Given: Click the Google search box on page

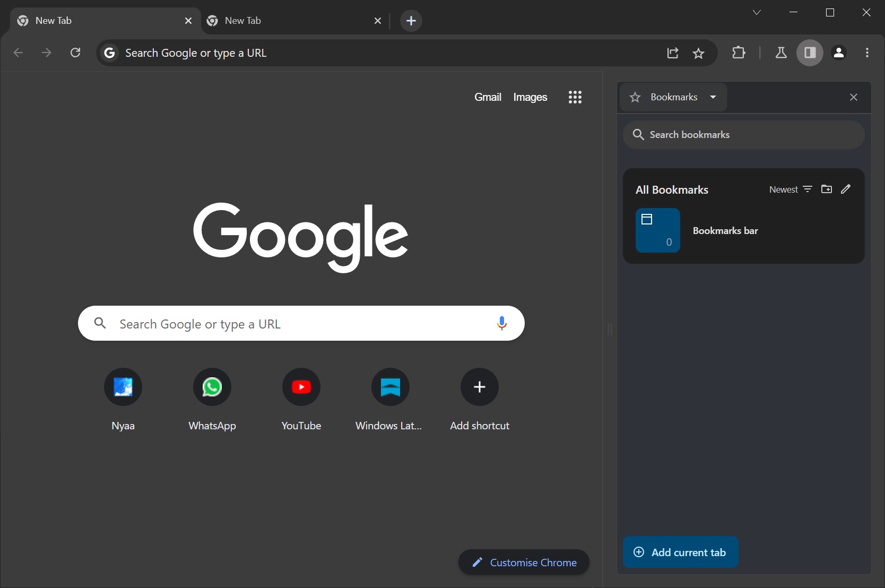Looking at the screenshot, I should (301, 323).
